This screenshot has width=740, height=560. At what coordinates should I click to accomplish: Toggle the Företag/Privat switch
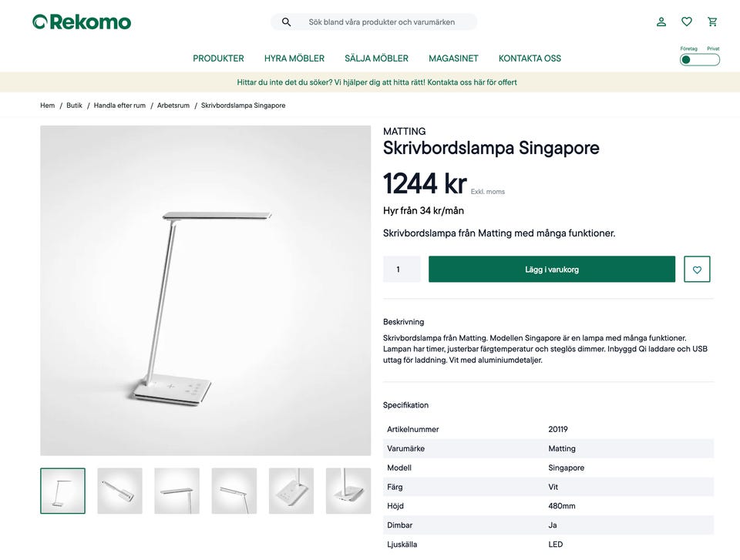[699, 59]
